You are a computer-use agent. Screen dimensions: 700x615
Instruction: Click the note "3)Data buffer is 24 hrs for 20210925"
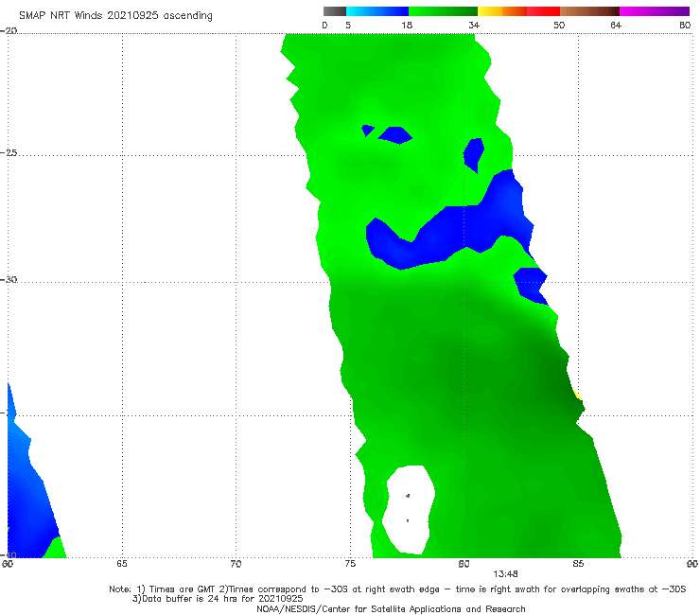pos(218,599)
